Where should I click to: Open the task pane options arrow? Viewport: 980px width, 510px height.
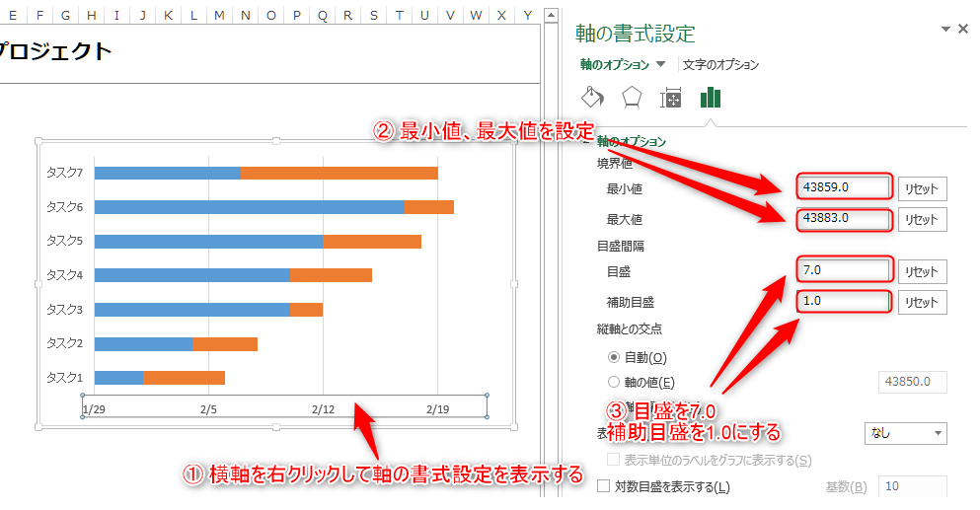(944, 30)
